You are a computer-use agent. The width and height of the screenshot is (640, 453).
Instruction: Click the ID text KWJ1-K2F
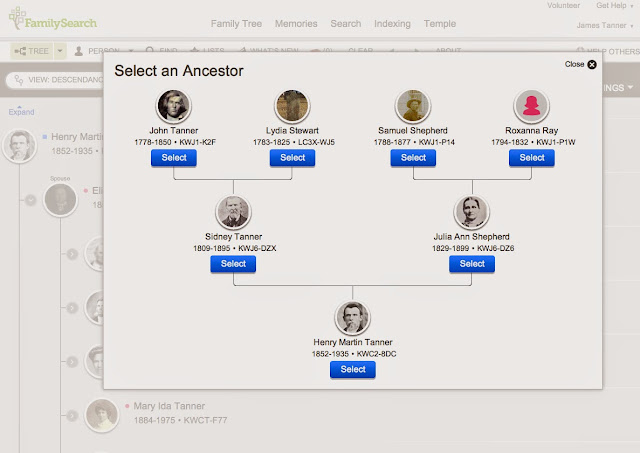[198, 142]
